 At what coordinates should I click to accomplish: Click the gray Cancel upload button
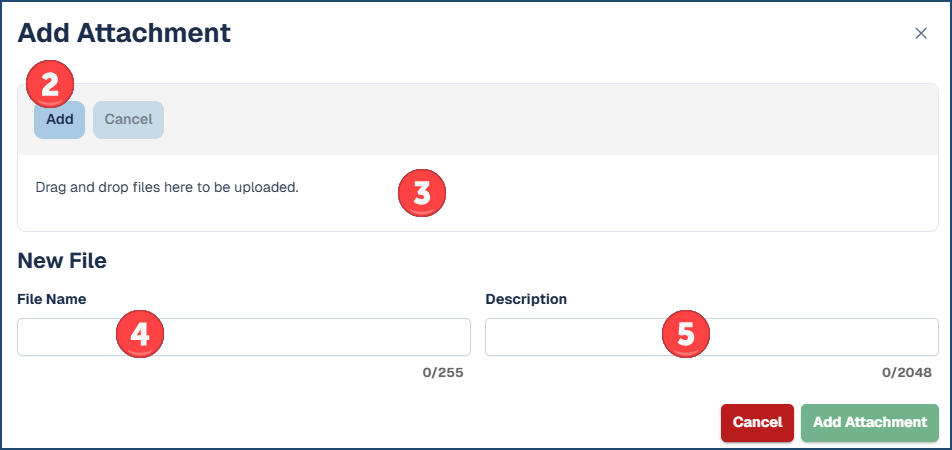click(x=128, y=120)
